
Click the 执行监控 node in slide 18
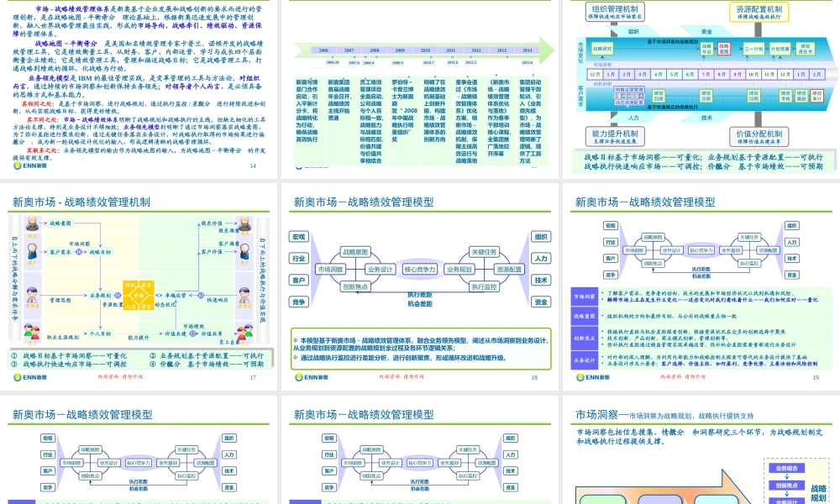click(x=484, y=287)
